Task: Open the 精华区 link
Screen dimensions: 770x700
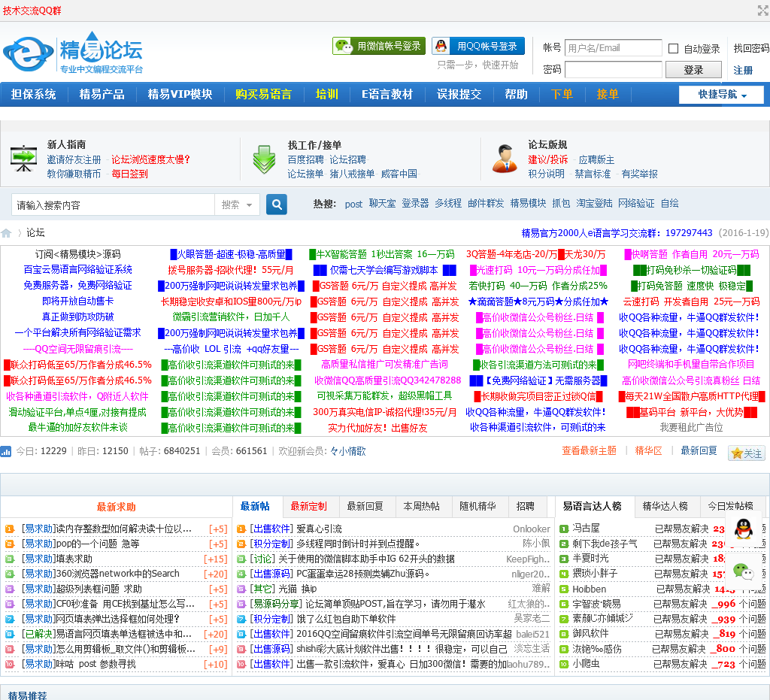Action: pos(648,450)
